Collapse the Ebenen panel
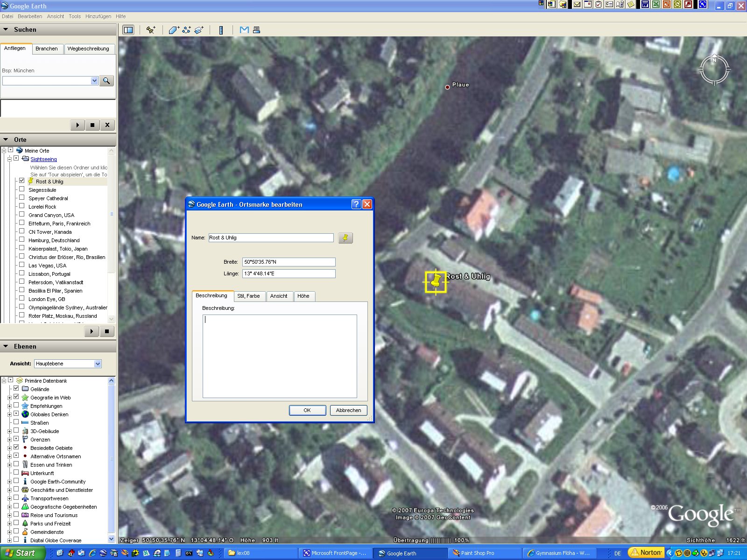 point(6,346)
